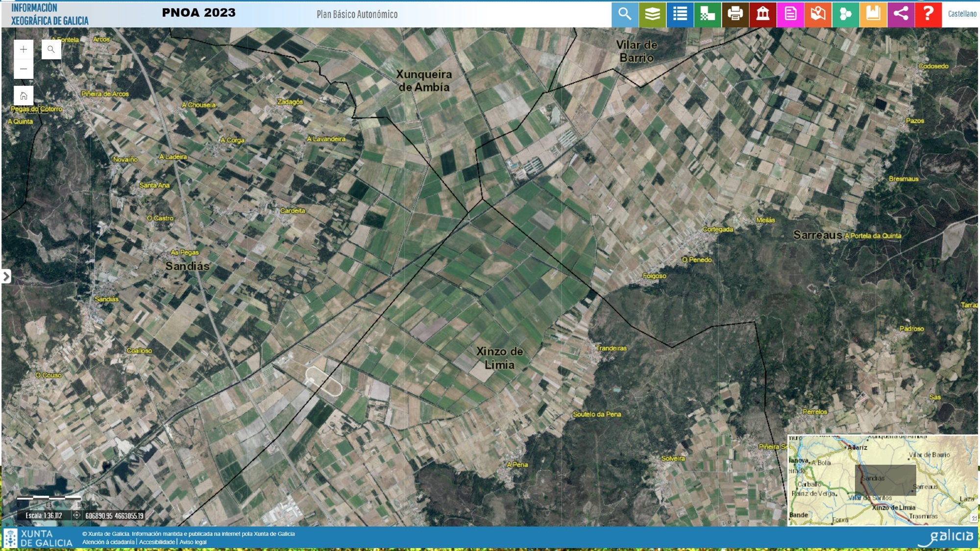This screenshot has width=980, height=551.
Task: Click the pink document icon
Action: point(790,14)
